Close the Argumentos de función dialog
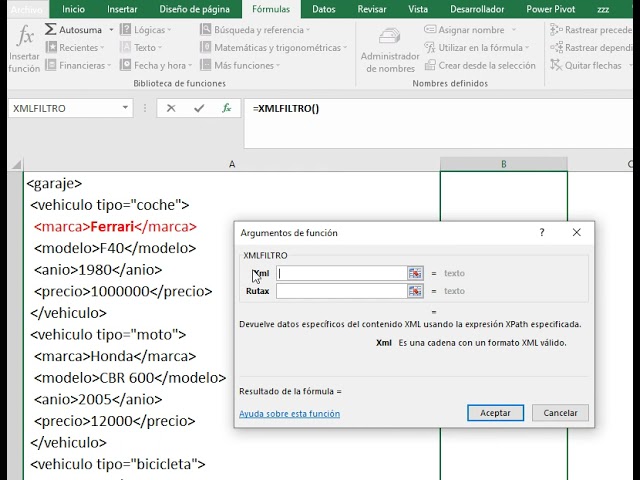 coord(576,232)
